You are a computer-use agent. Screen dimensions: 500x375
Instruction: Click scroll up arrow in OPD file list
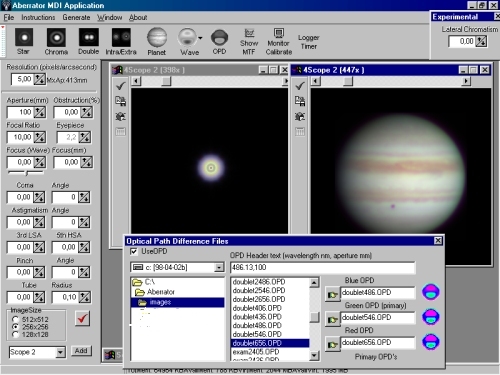[314, 283]
